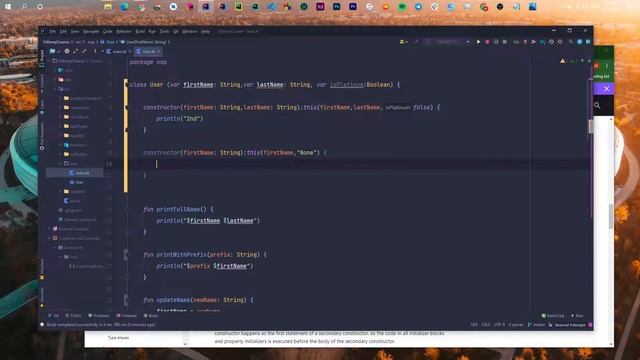The width and height of the screenshot is (640, 360).
Task: Click the master git branch widget
Action: pos(536,325)
